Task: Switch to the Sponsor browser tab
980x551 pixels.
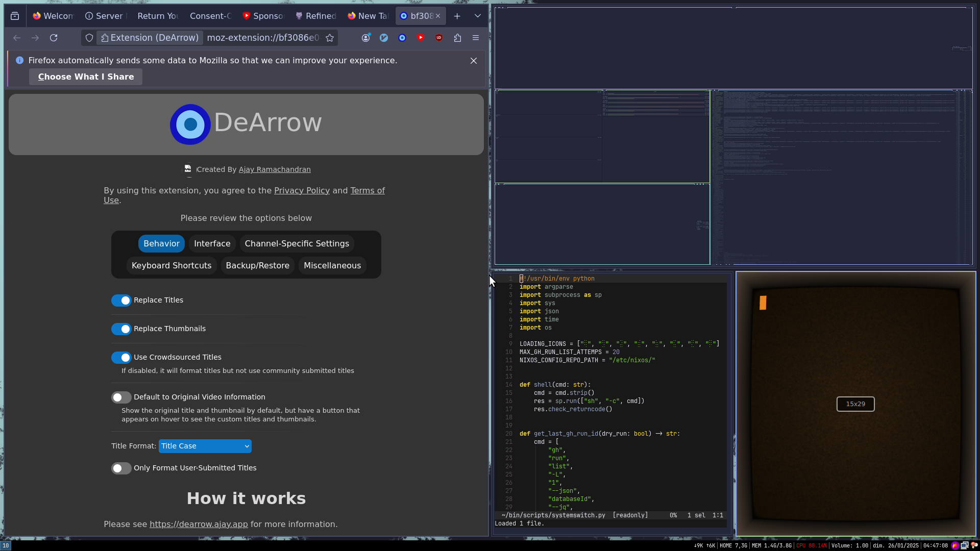Action: coord(263,16)
